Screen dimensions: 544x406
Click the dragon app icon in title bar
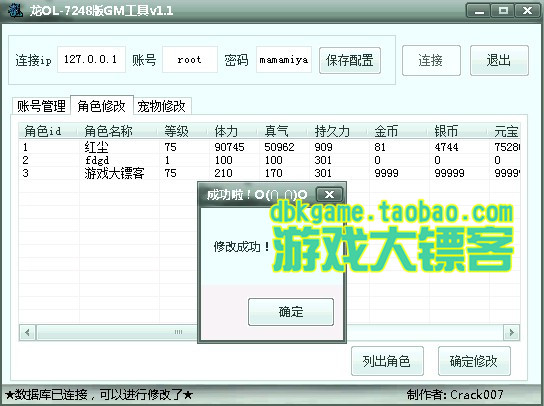[x=15, y=10]
